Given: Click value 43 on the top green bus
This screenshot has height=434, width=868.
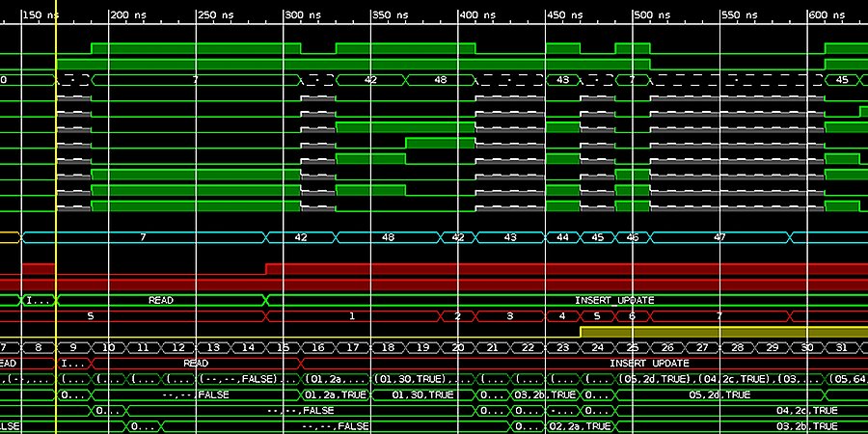Looking at the screenshot, I should point(563,79).
